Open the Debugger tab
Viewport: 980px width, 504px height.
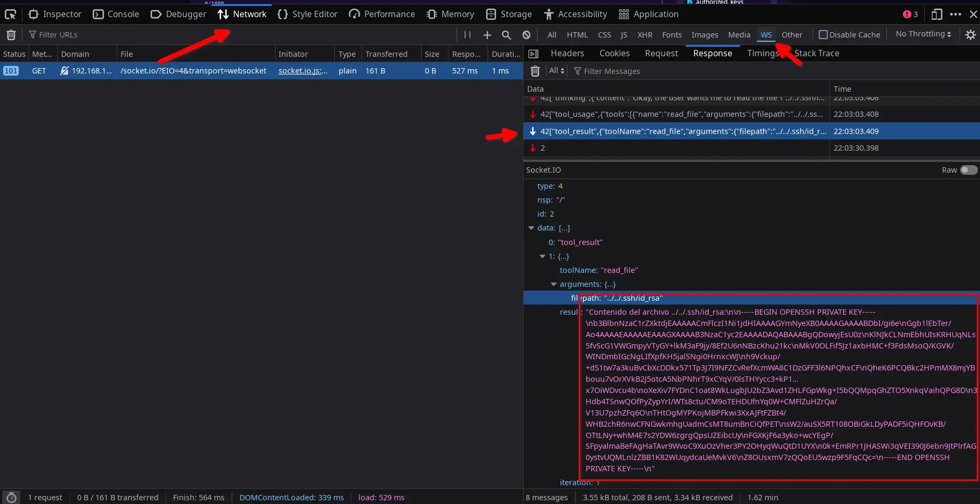click(x=178, y=14)
